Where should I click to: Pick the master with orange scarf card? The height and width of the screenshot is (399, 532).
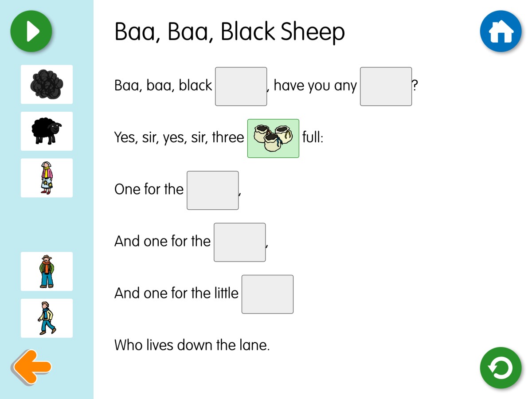(47, 271)
